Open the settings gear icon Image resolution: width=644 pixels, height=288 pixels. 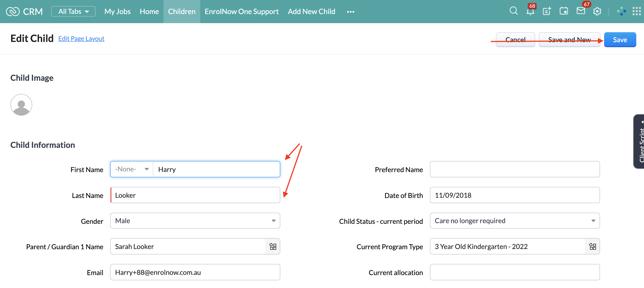(597, 12)
